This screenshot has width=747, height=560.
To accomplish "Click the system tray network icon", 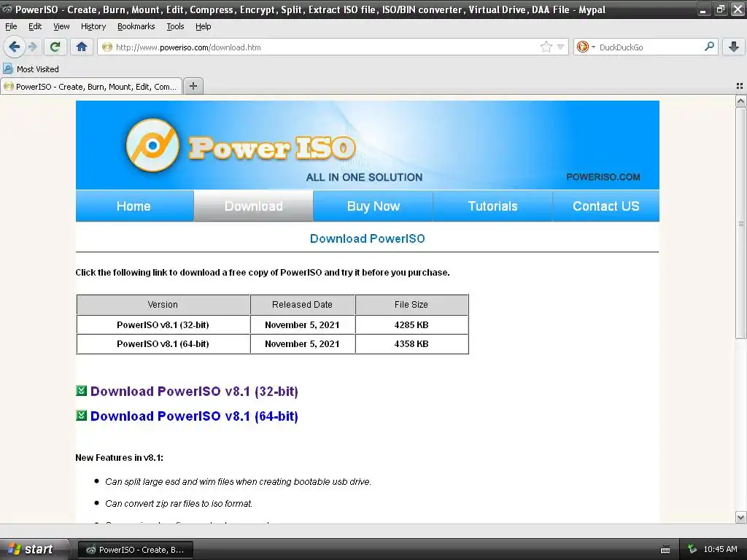I will coord(692,549).
